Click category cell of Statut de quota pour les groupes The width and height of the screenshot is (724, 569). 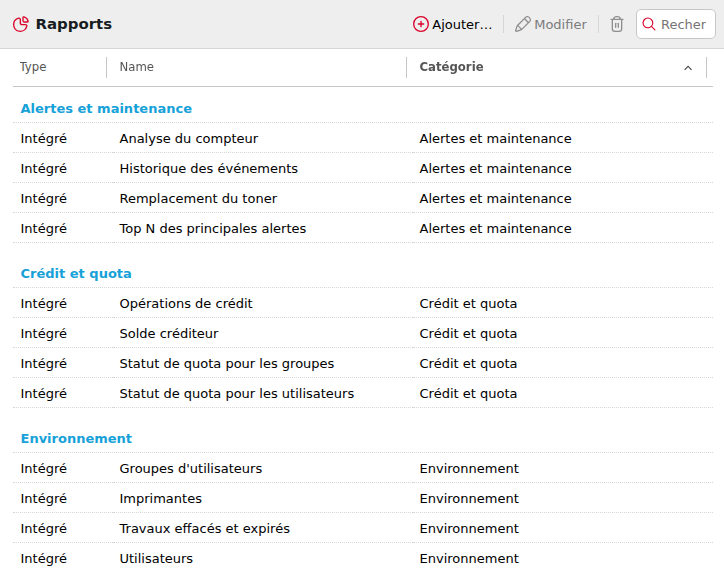[468, 363]
